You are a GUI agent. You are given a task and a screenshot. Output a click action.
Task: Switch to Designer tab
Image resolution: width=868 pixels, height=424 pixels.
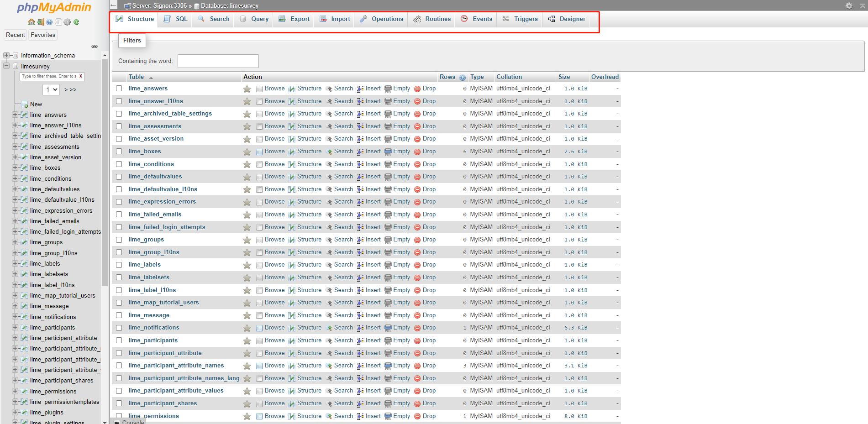point(567,19)
